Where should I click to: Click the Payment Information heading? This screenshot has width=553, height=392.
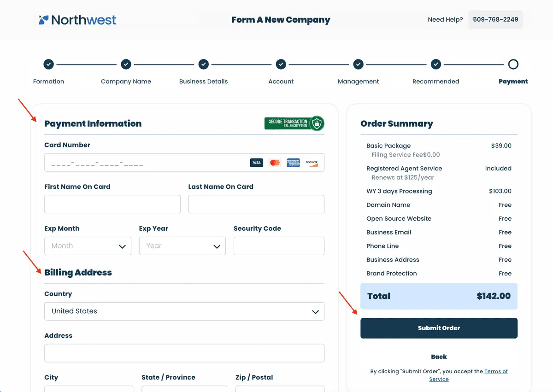pyautogui.click(x=93, y=123)
